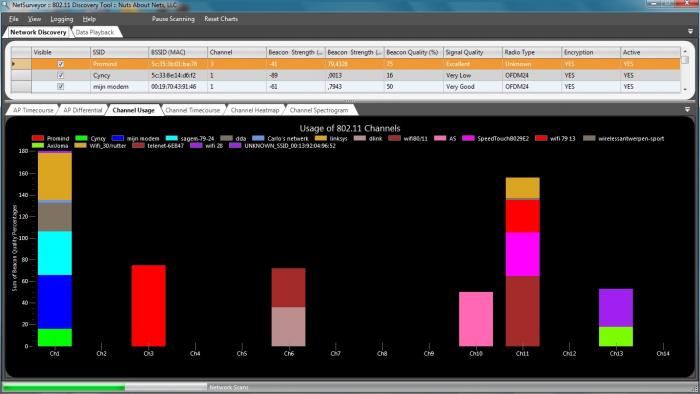Click the telenet-6EB47 legend swatch
The height and width of the screenshot is (394, 700).
(138, 145)
